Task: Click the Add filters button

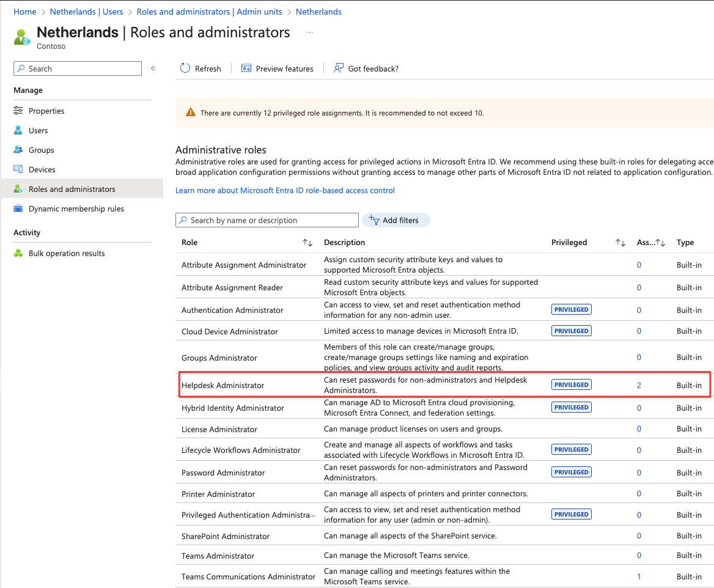Action: click(x=396, y=220)
